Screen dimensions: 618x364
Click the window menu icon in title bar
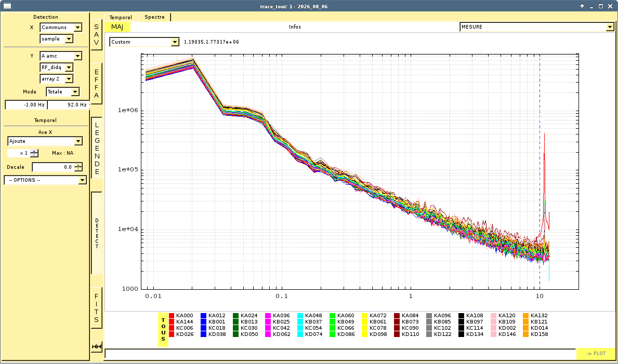[x=7, y=6]
